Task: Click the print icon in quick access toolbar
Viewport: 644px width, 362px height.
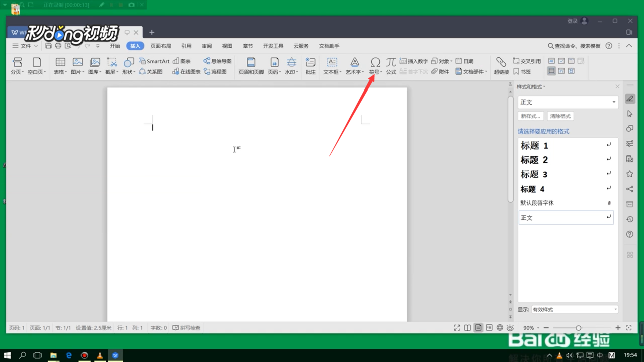Action: coord(58,46)
